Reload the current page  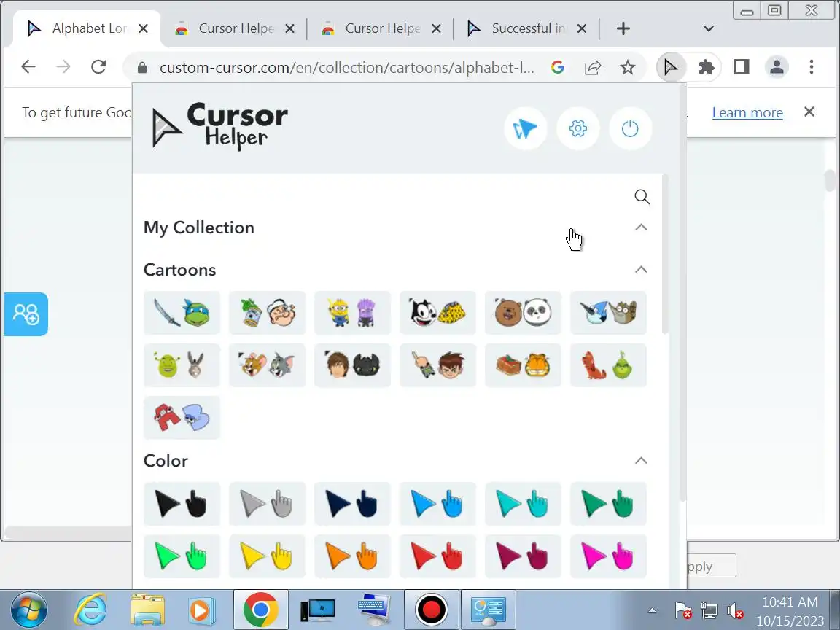click(98, 67)
